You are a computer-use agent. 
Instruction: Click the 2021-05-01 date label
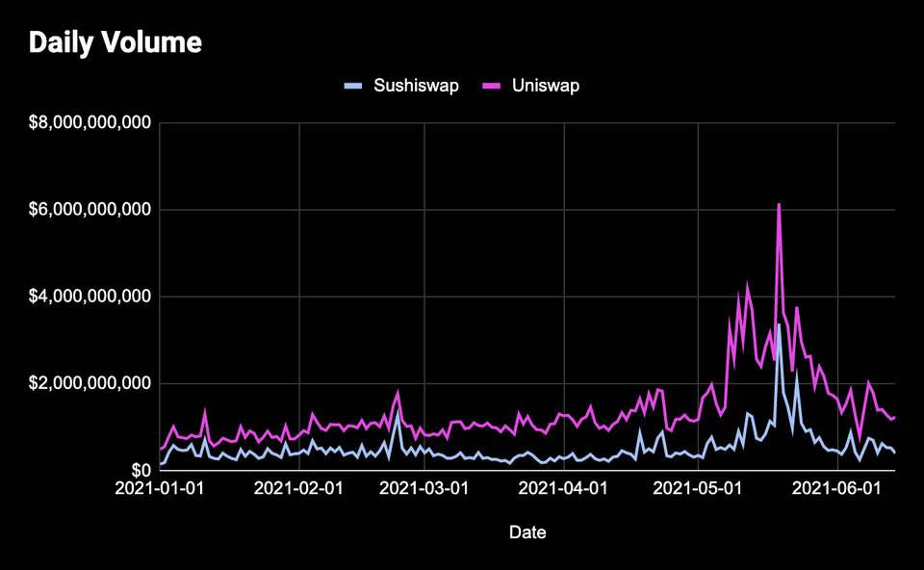[x=698, y=488]
